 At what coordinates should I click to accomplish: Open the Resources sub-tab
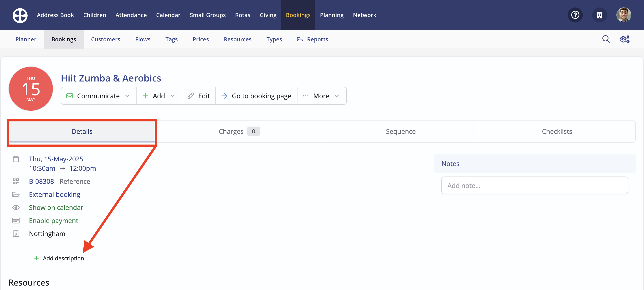tap(237, 39)
